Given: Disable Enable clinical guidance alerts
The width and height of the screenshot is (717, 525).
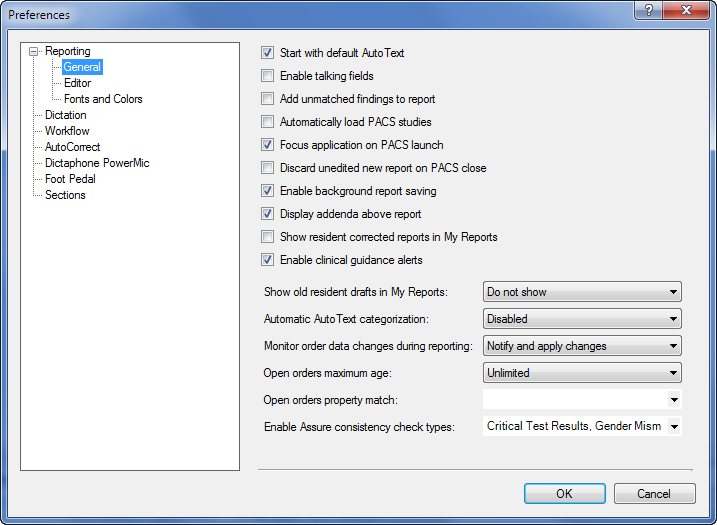Looking at the screenshot, I should pyautogui.click(x=268, y=260).
